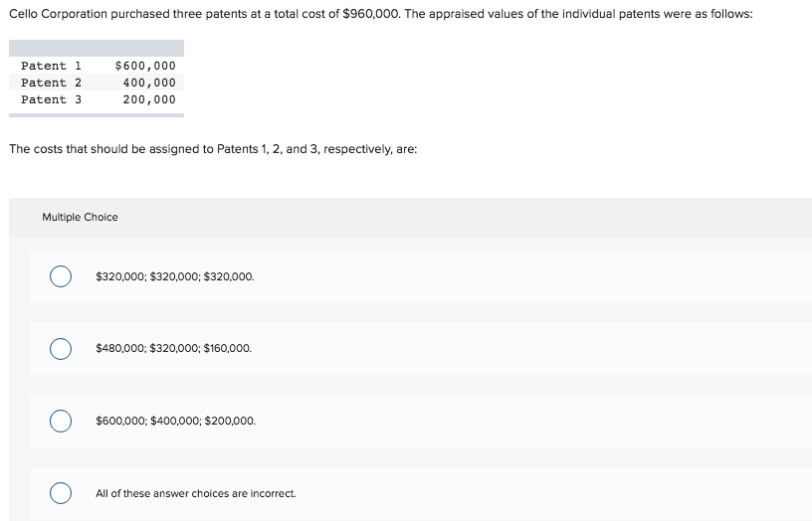Pick the 'All of these answer choices' radio circle
The width and height of the screenshot is (812, 521).
pyautogui.click(x=61, y=493)
